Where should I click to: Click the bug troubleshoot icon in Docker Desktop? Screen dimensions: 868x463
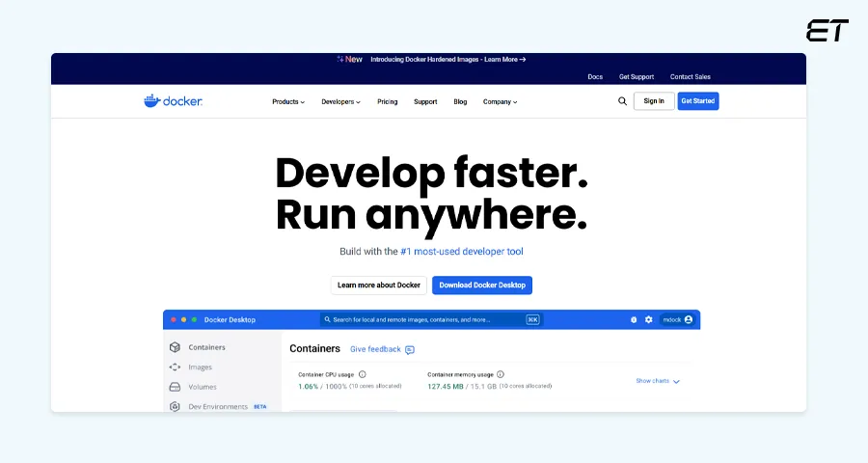634,319
